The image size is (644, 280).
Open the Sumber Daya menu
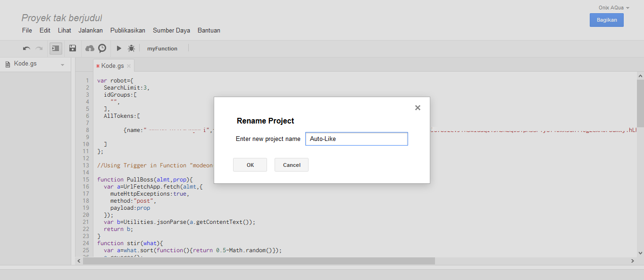[171, 30]
